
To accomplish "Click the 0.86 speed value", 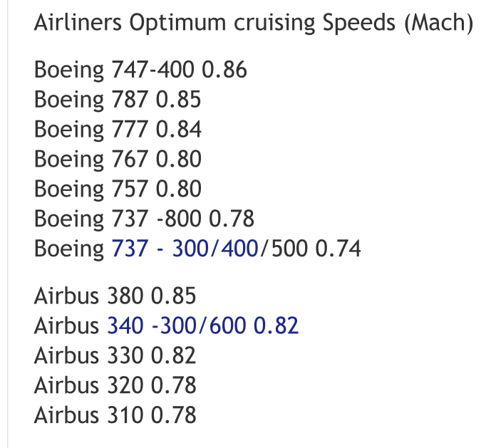I will [224, 70].
